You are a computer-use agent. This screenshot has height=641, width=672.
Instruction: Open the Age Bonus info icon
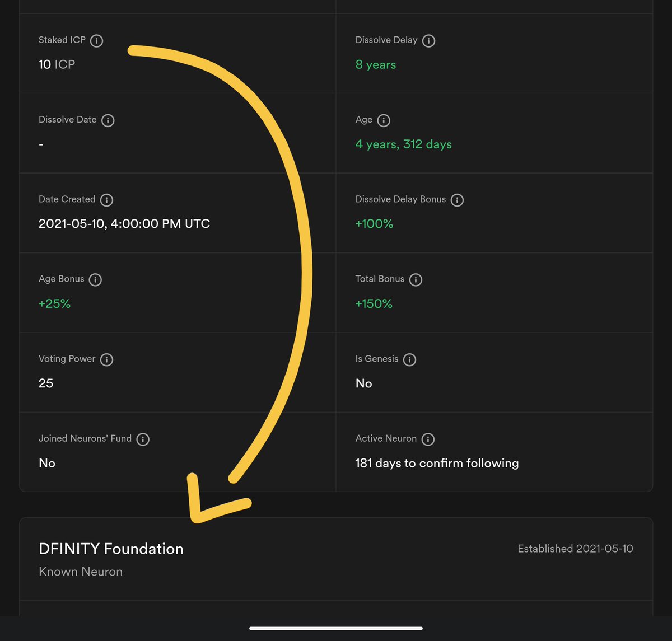(x=96, y=279)
